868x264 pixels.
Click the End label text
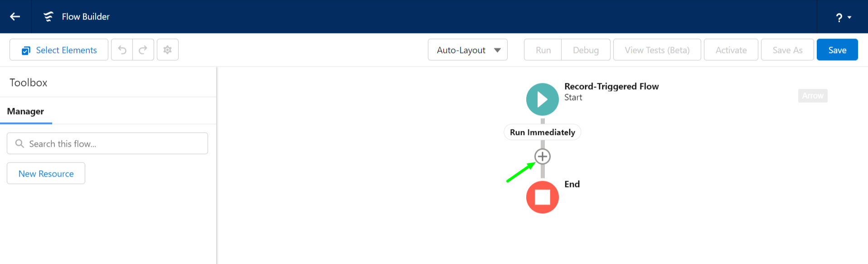(x=572, y=184)
